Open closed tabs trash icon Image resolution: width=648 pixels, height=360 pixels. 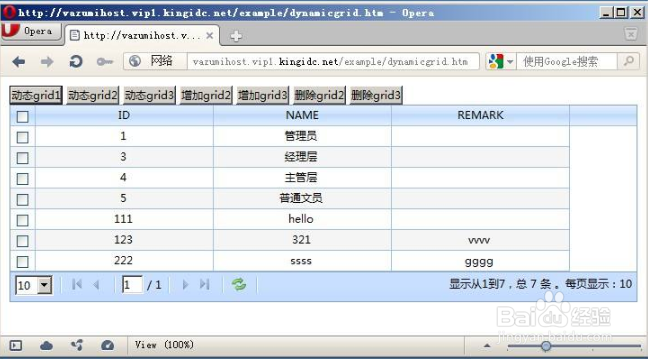(x=631, y=34)
